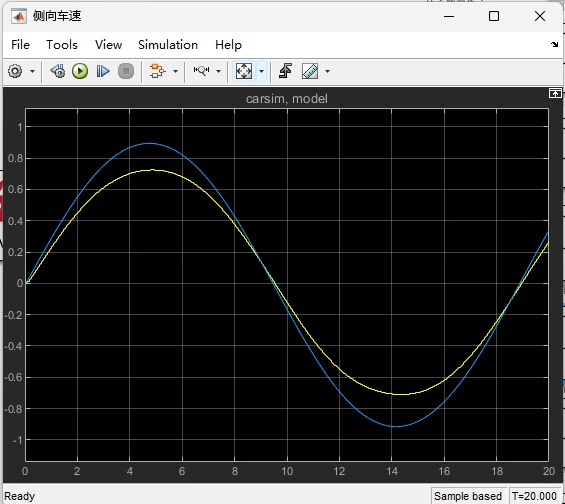The width and height of the screenshot is (565, 504).
Task: Open the File menu
Action: (x=20, y=45)
